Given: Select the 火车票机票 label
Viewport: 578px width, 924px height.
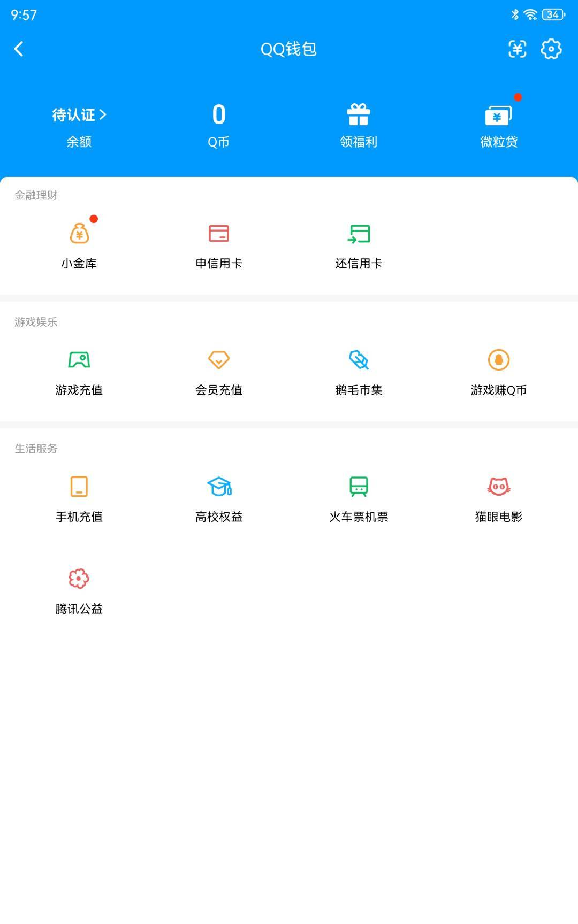Looking at the screenshot, I should [x=359, y=517].
